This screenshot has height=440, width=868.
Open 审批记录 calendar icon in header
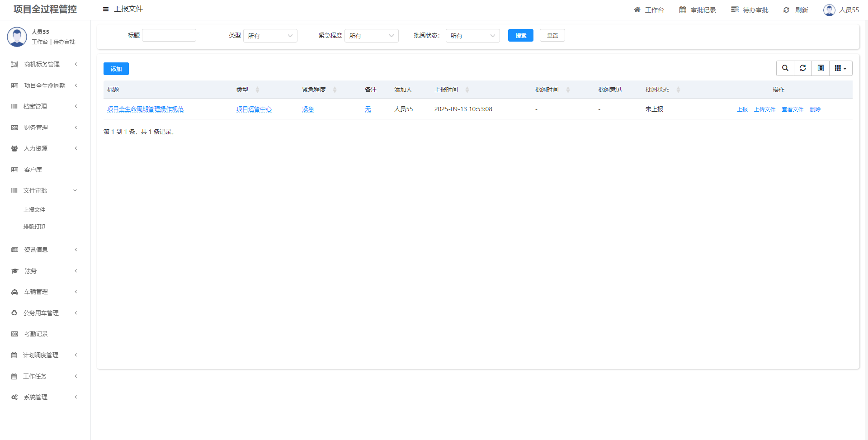[x=683, y=10]
